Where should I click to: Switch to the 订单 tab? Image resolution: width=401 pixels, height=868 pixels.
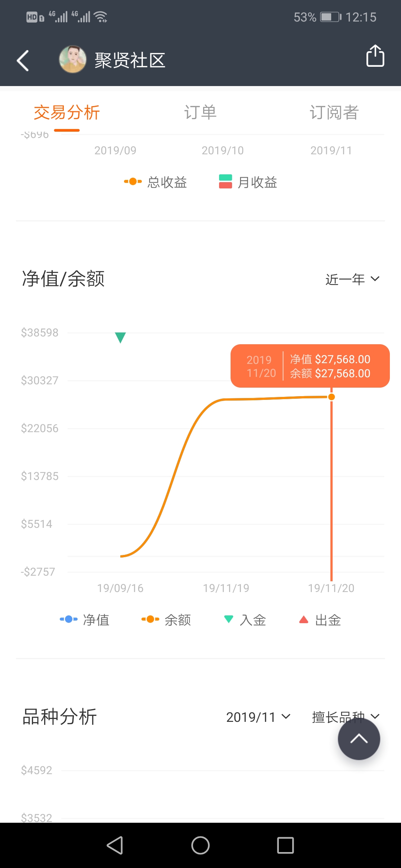point(200,112)
